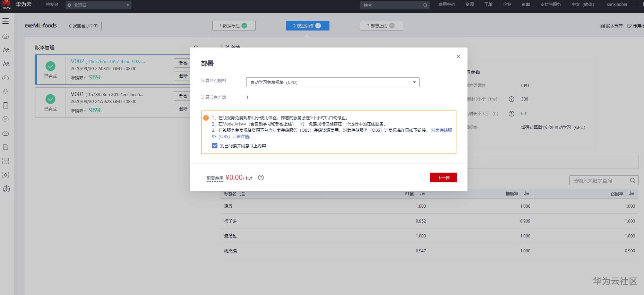Screen dimensions: 644x295
Task: Sort the table by 标签名 column
Action: pos(242,194)
